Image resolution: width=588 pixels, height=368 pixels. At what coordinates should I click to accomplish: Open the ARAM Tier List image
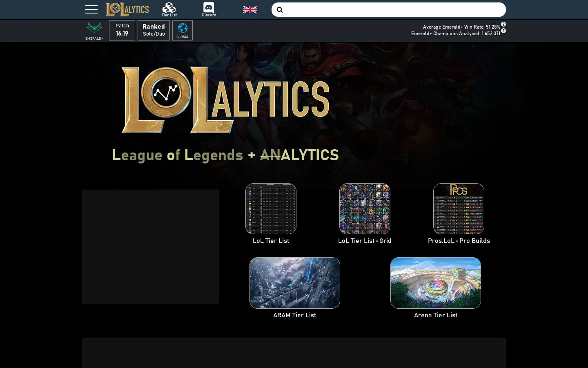coord(295,283)
